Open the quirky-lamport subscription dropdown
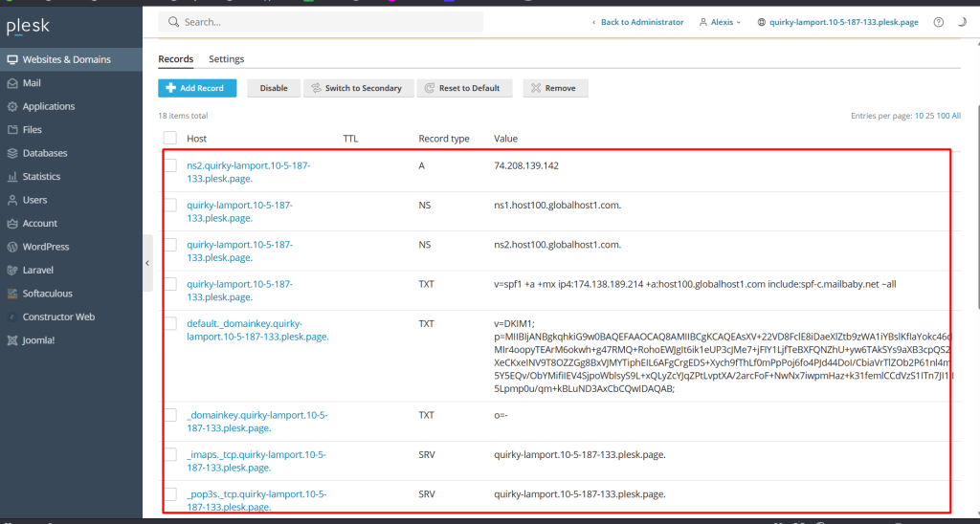 [839, 22]
